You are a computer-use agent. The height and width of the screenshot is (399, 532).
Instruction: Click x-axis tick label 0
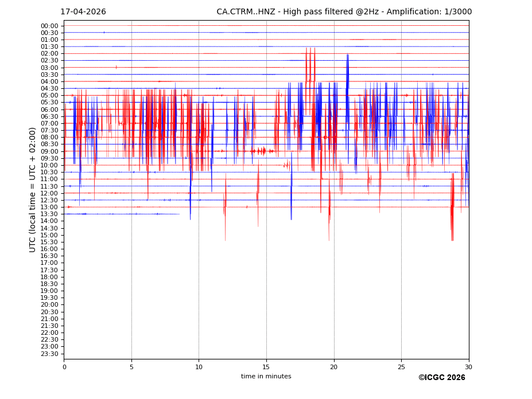click(x=64, y=367)
